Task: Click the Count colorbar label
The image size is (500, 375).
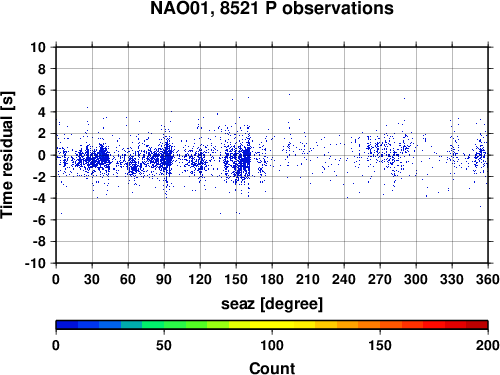Action: click(272, 368)
